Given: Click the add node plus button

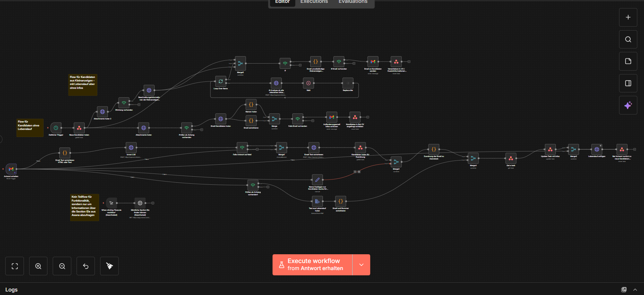Looking at the screenshot, I should (x=628, y=17).
